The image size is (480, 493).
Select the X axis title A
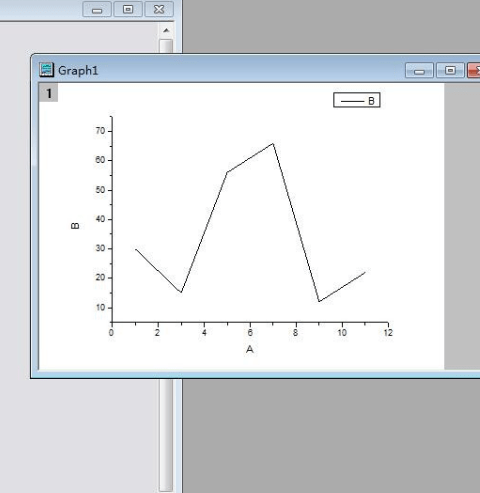250,349
